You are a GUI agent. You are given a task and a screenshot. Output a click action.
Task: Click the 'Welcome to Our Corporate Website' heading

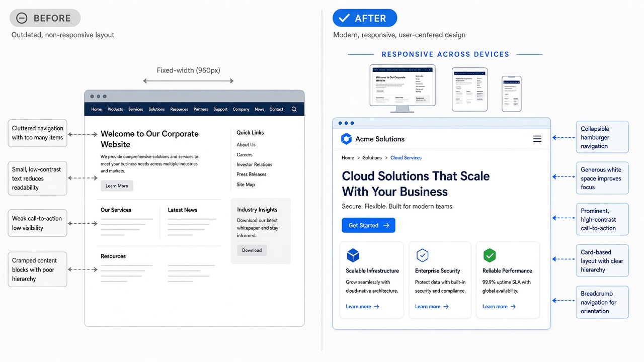tap(149, 139)
